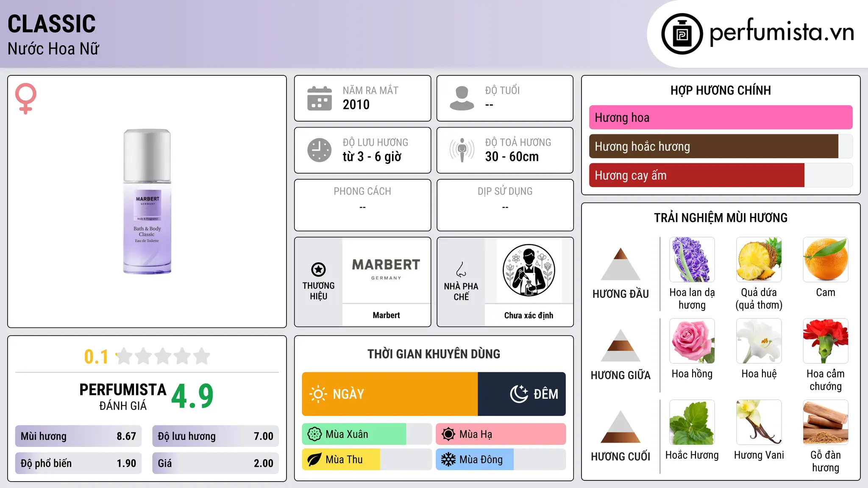Click the Cam orange image
Viewport: 868px width, 488px height.
[x=826, y=260]
